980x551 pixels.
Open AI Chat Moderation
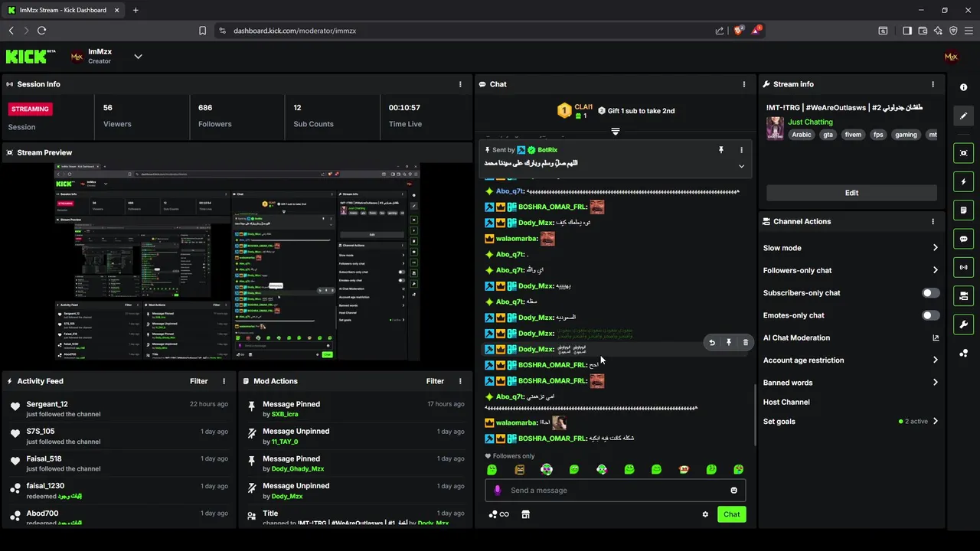coord(796,337)
